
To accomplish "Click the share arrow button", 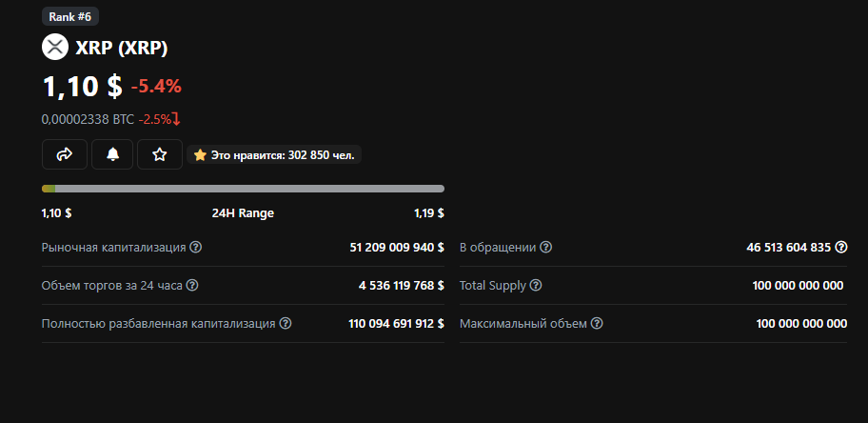I will coord(65,154).
